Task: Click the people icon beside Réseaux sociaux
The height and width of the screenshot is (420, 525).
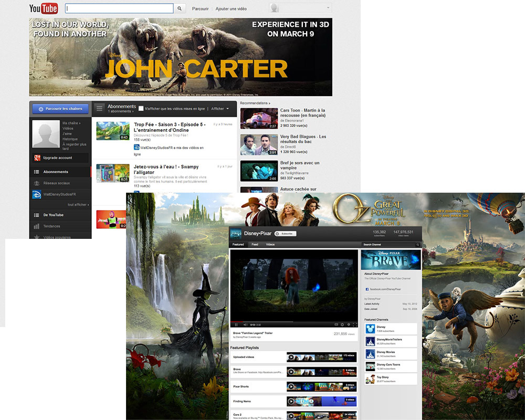Action: click(37, 183)
